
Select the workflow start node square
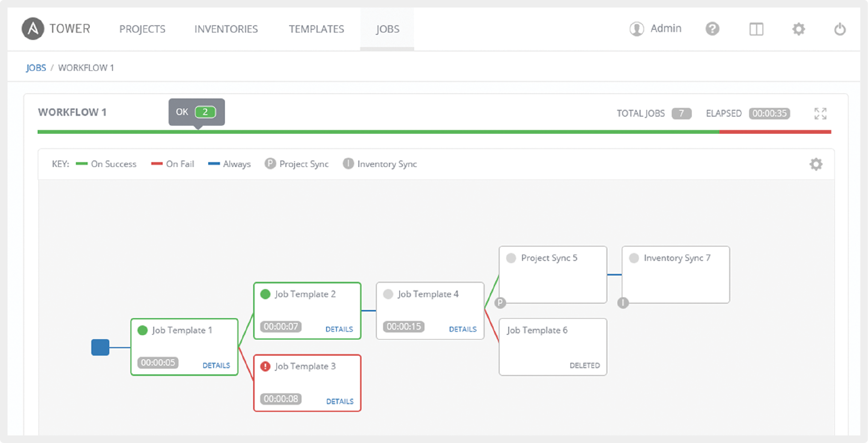[x=101, y=348]
